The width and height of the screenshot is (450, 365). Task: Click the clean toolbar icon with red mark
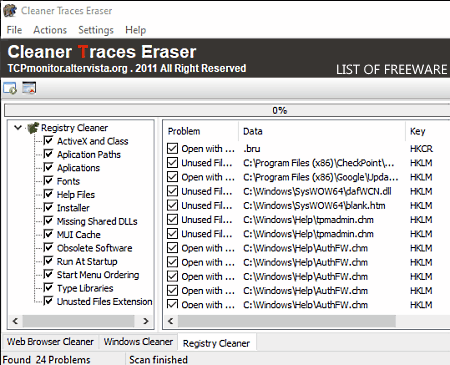click(x=29, y=88)
